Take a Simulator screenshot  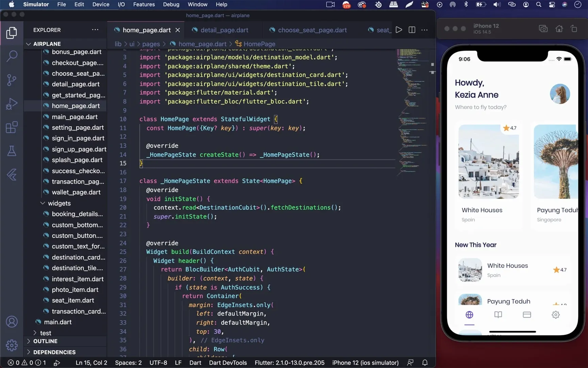[x=543, y=29]
